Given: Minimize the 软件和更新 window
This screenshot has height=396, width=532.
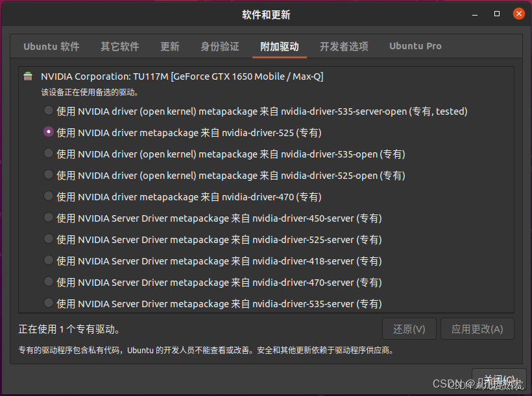Looking at the screenshot, I should (x=475, y=14).
